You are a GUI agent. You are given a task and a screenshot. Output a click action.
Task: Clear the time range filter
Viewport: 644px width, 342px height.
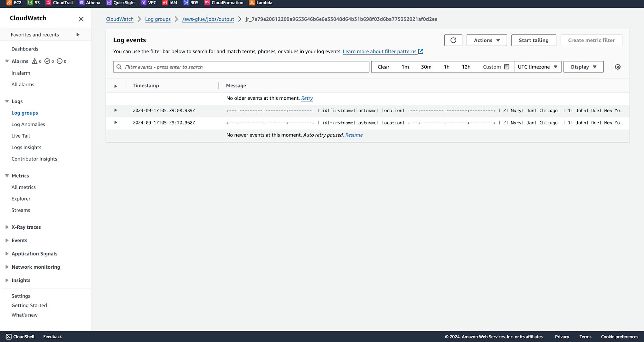point(384,67)
